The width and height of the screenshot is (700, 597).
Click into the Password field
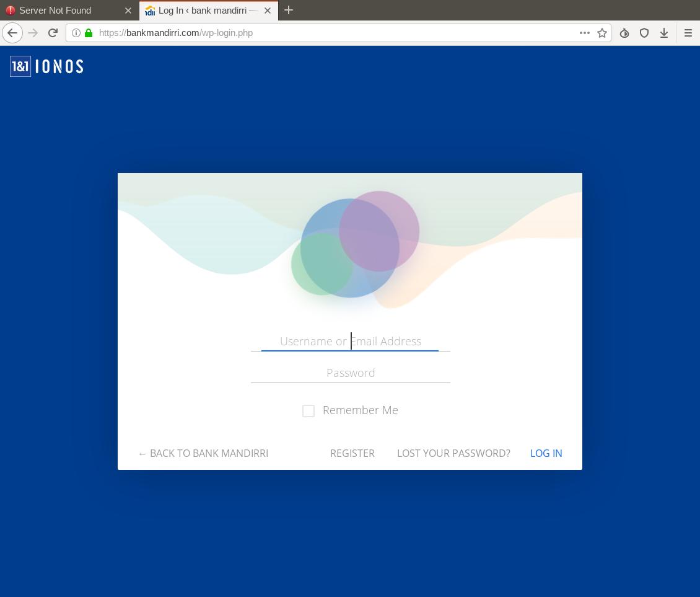[x=351, y=373]
